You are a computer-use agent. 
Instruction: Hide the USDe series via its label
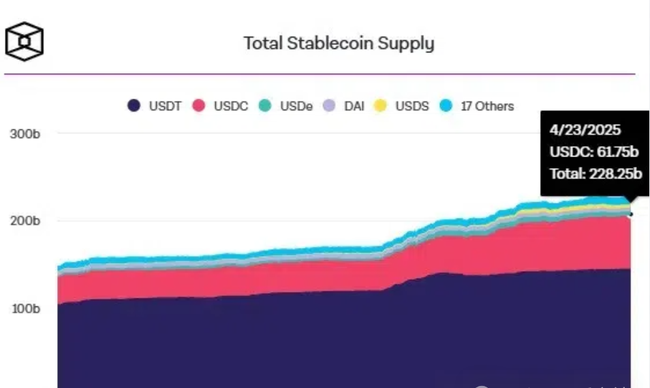tap(296, 106)
